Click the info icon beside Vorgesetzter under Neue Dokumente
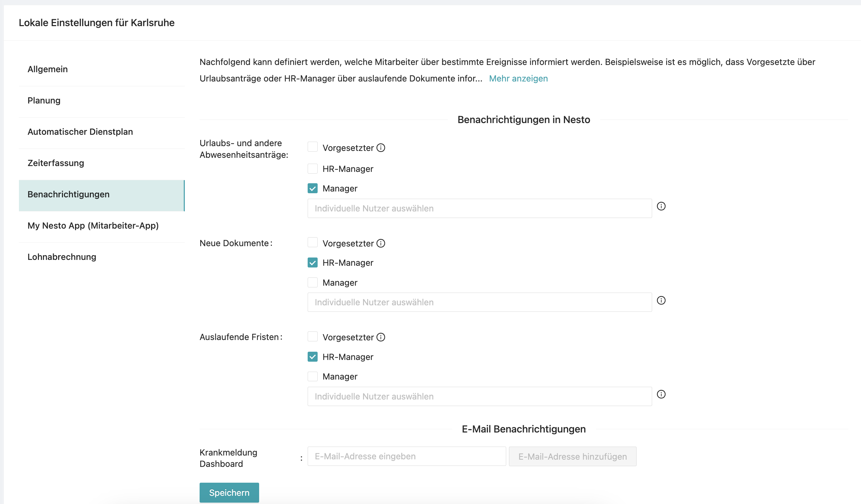Screen dimensions: 861x504 pos(381,243)
